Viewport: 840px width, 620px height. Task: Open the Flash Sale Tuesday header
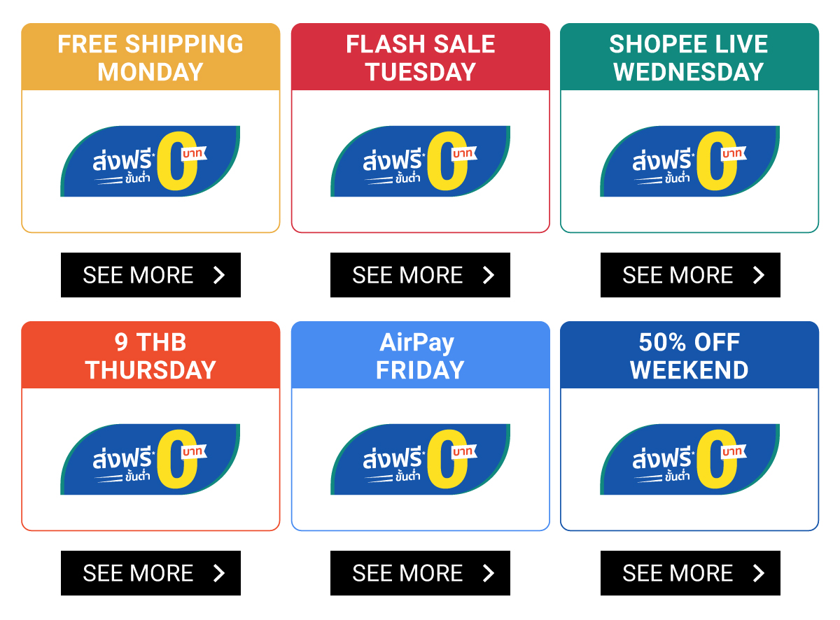(x=420, y=57)
